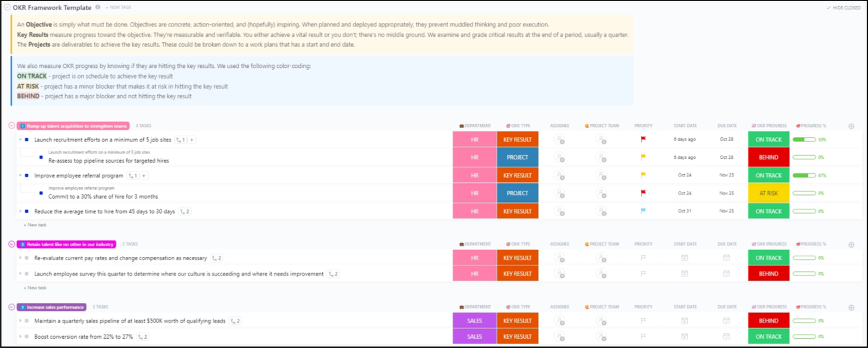Add column in Ramp up talent group header
The width and height of the screenshot is (868, 348).
click(x=851, y=126)
